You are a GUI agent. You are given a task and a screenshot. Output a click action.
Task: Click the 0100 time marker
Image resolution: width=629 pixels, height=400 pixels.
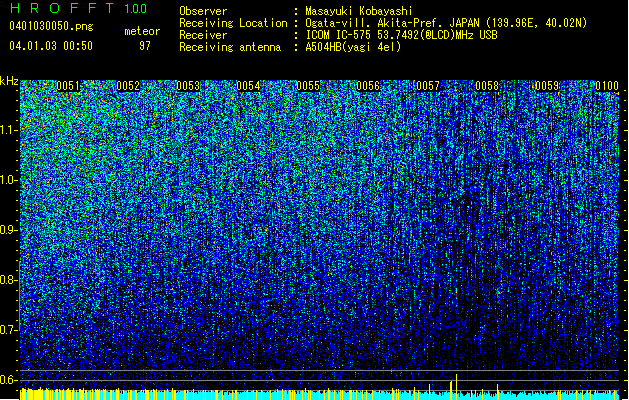coord(607,86)
